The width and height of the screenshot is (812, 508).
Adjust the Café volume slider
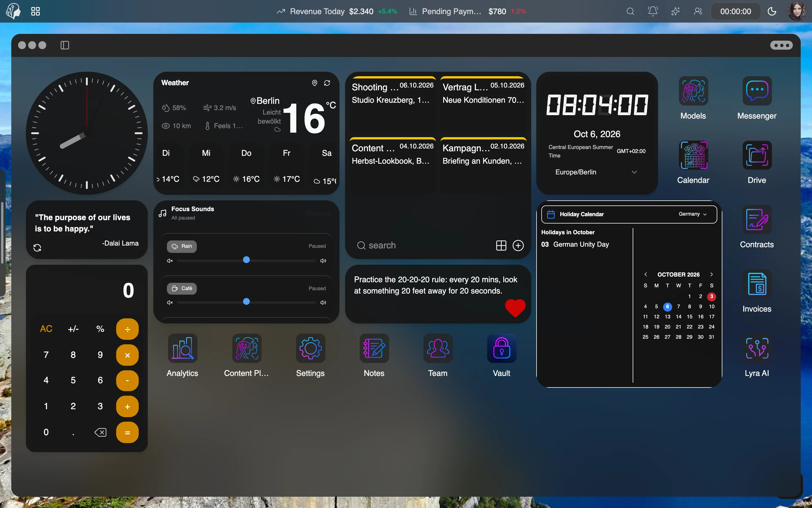click(246, 302)
